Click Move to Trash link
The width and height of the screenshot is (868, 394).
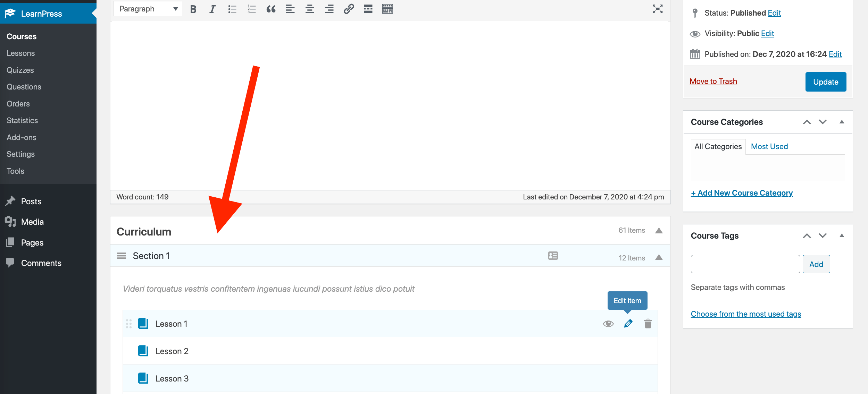pyautogui.click(x=713, y=81)
